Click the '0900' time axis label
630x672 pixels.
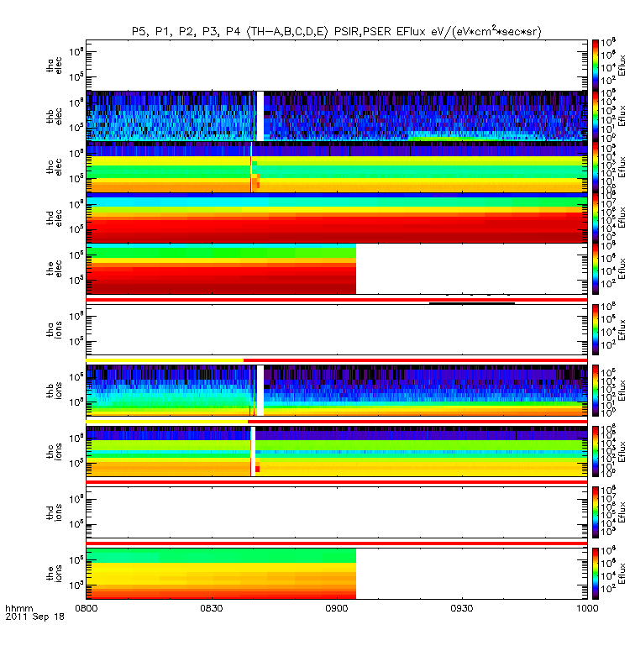tap(337, 608)
